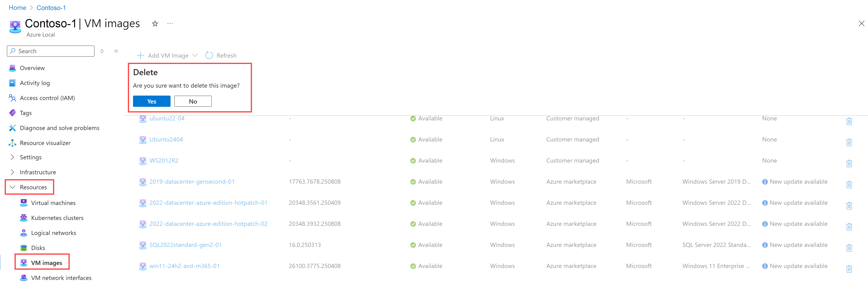Go to Access control (IAM)
Viewport: 868px width, 283px height.
[x=47, y=98]
